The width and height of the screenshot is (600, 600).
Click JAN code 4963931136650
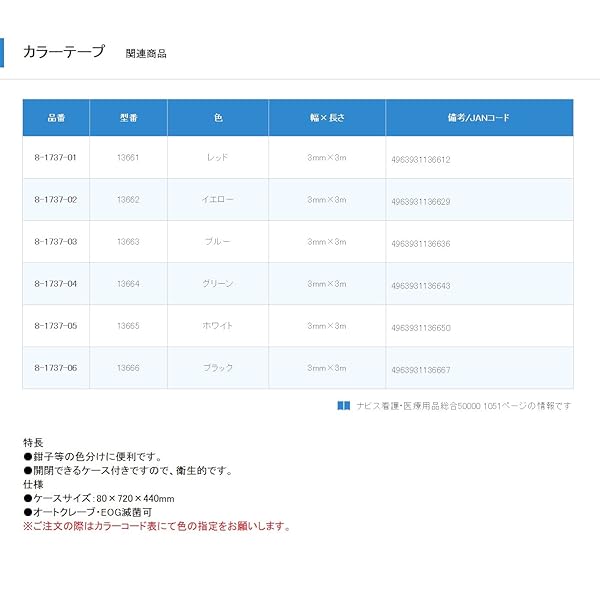421,328
